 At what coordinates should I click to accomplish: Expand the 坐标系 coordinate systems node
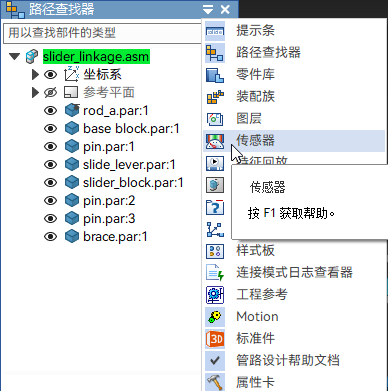click(x=35, y=74)
